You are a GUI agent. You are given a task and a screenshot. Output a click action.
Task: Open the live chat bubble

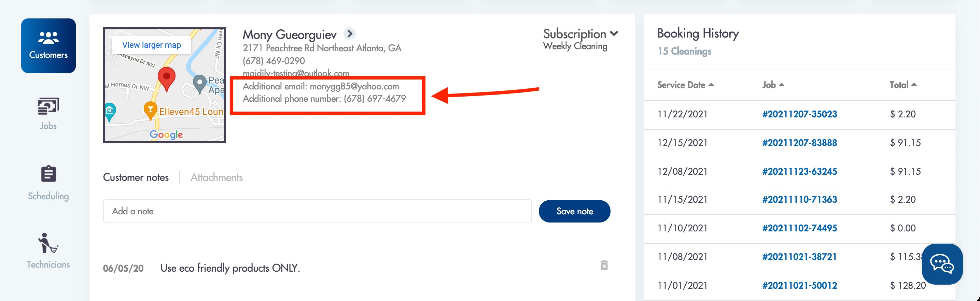click(x=942, y=264)
